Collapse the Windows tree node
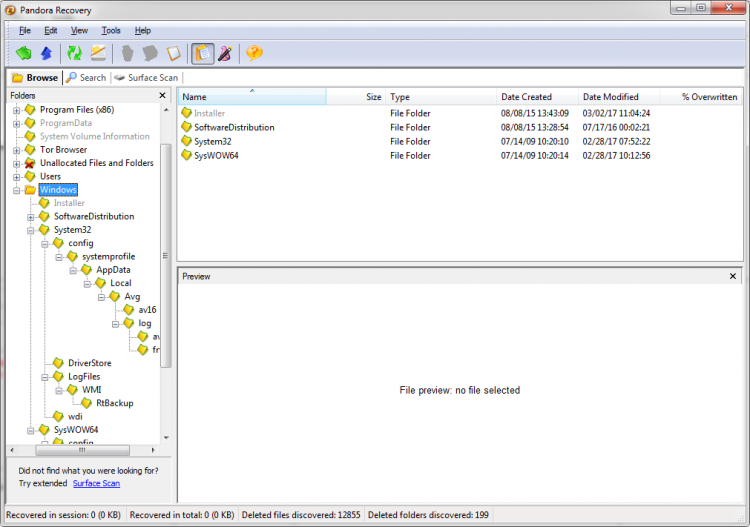The width and height of the screenshot is (750, 527). [17, 190]
